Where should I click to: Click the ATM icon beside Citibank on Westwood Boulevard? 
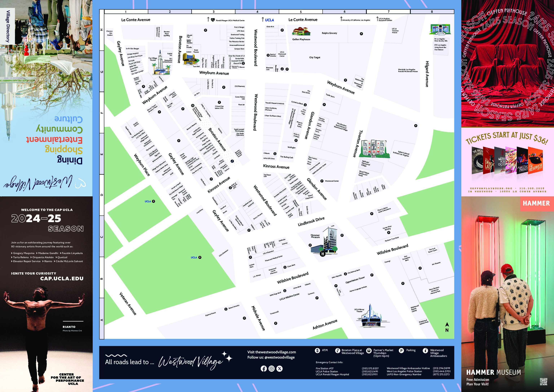click(x=275, y=153)
